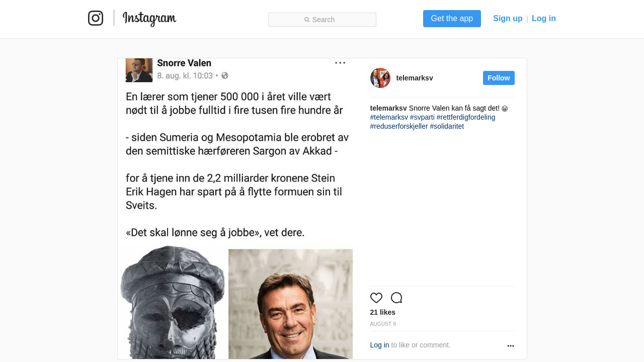Click the Instagram camera logo icon
The height and width of the screenshot is (362, 644).
[96, 18]
